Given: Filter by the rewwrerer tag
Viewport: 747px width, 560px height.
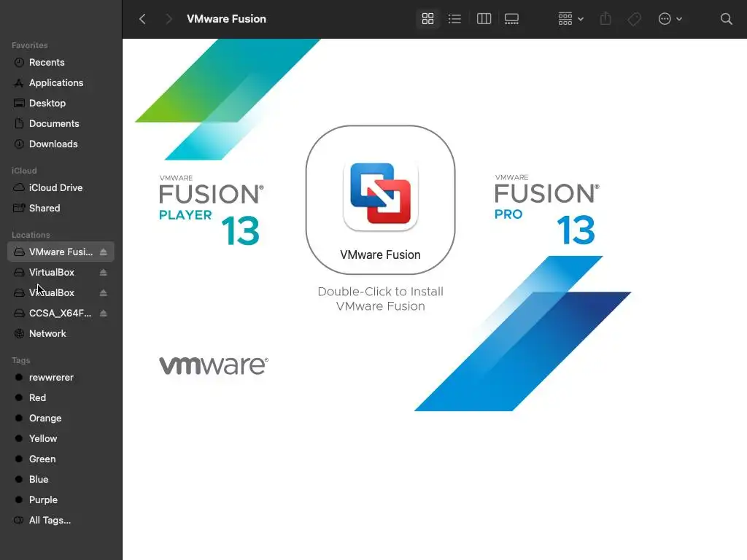Looking at the screenshot, I should click(x=61, y=378).
